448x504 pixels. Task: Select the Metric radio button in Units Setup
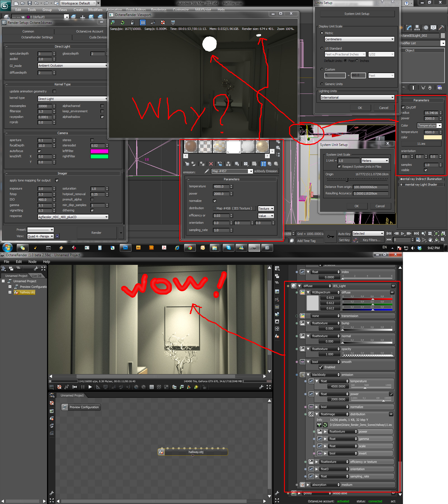(x=322, y=33)
